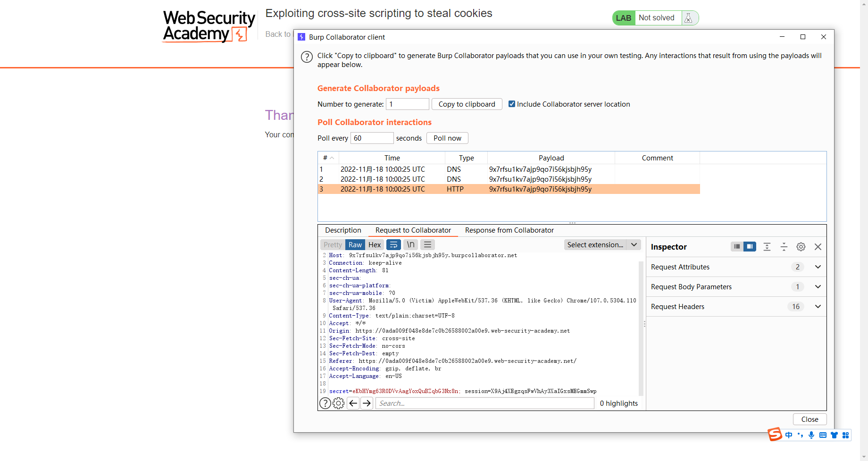
Task: Go to next search match arrow
Action: [367, 403]
